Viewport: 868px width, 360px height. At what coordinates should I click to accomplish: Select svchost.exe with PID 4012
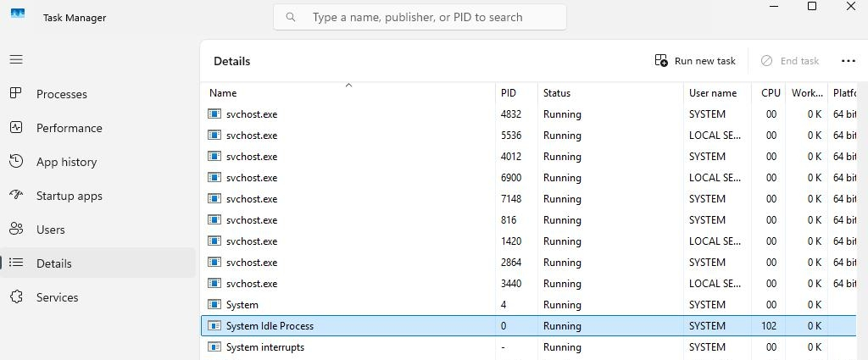coord(531,157)
